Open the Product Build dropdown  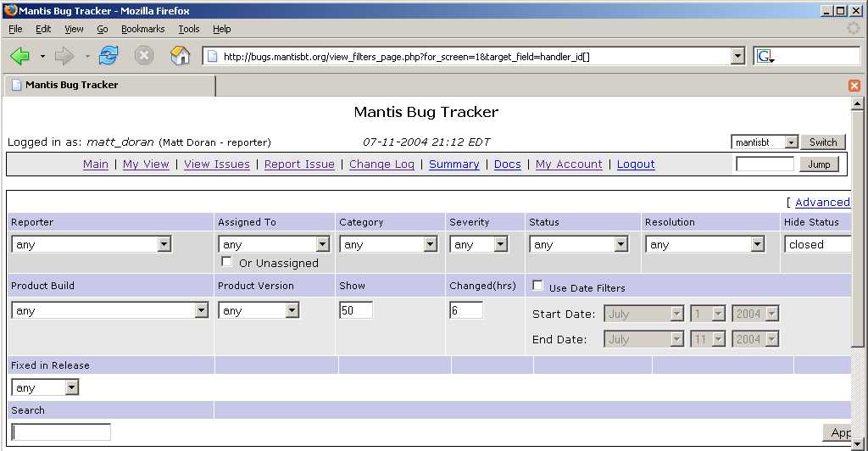pyautogui.click(x=109, y=310)
